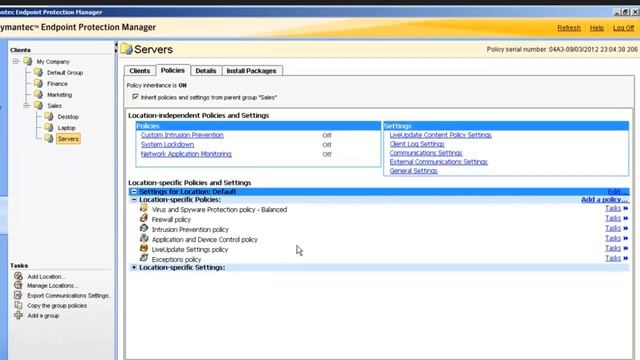Screen dimensions: 640x360
Task: Click the Exceptions policy icon
Action: pyautogui.click(x=144, y=258)
